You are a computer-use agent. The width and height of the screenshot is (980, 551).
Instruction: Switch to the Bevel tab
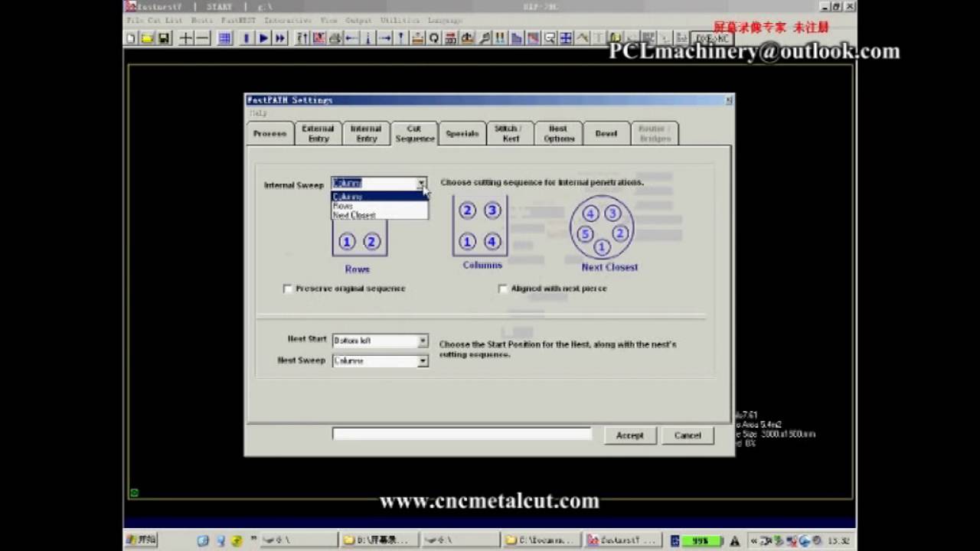tap(606, 133)
